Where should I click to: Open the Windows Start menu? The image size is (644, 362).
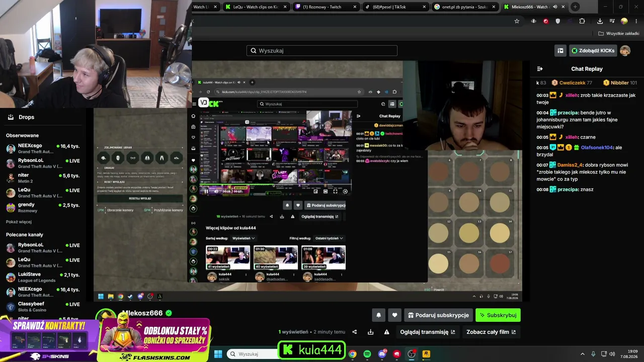(218, 354)
